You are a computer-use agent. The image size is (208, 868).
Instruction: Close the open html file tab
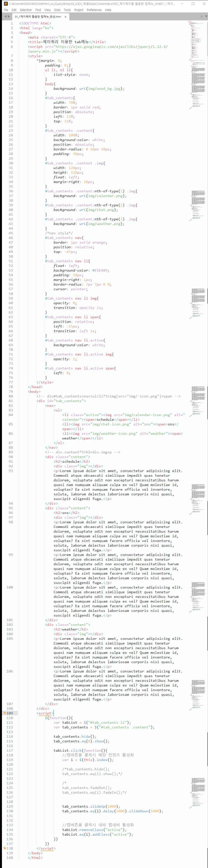click(65, 17)
